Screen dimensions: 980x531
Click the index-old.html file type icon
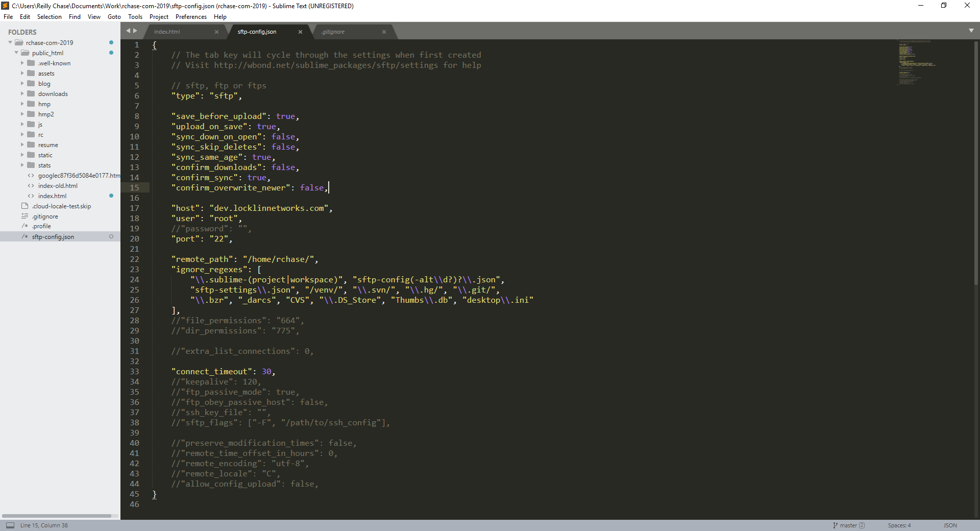(x=31, y=186)
